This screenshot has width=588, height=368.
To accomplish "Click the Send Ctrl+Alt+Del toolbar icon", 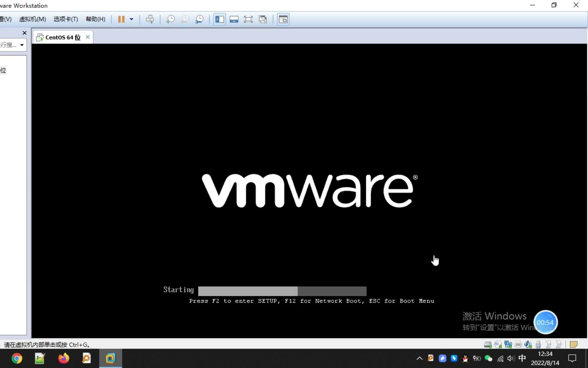I will click(150, 19).
